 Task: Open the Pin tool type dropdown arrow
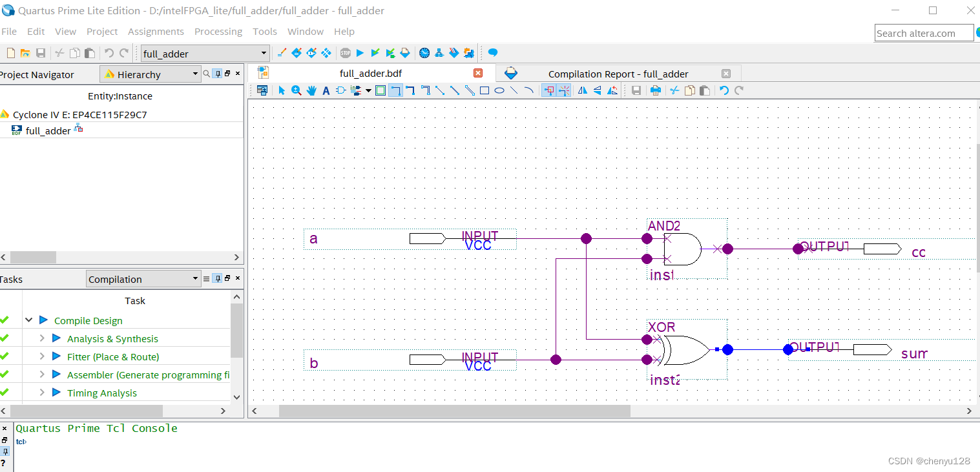coord(368,90)
